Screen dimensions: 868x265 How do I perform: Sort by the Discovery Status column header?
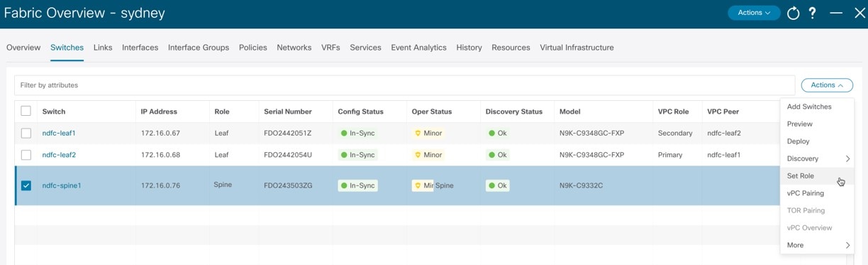point(514,112)
